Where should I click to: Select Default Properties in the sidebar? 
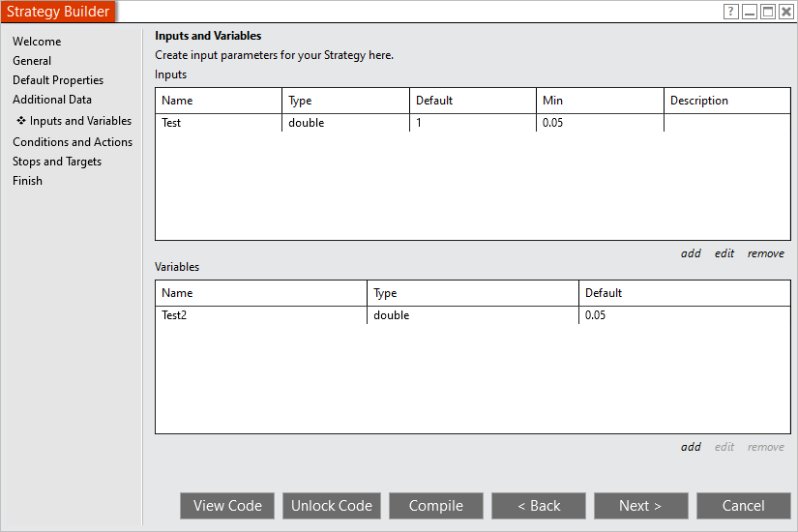(58, 80)
